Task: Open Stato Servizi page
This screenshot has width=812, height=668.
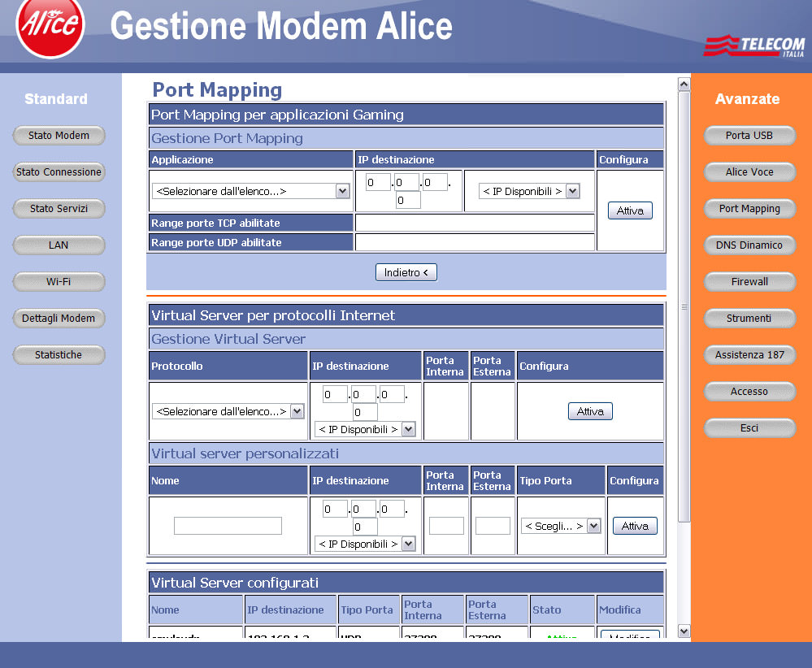Action: [x=59, y=209]
